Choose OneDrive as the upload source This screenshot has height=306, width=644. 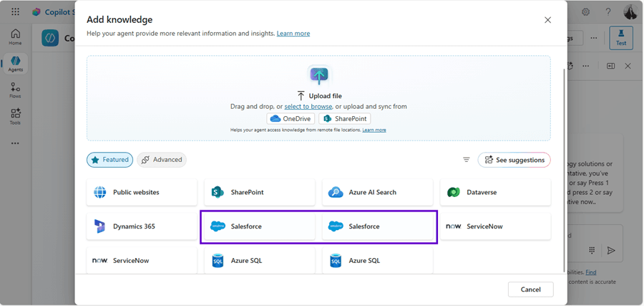point(291,119)
